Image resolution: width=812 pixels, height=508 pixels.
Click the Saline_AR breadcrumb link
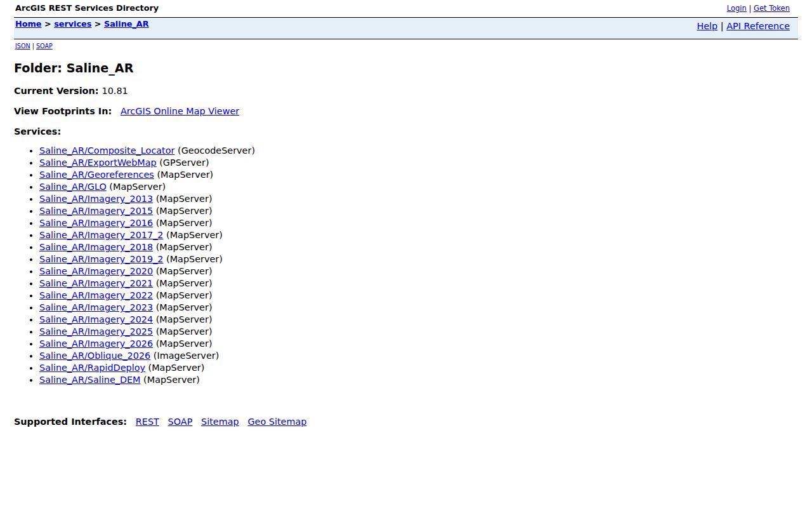126,24
